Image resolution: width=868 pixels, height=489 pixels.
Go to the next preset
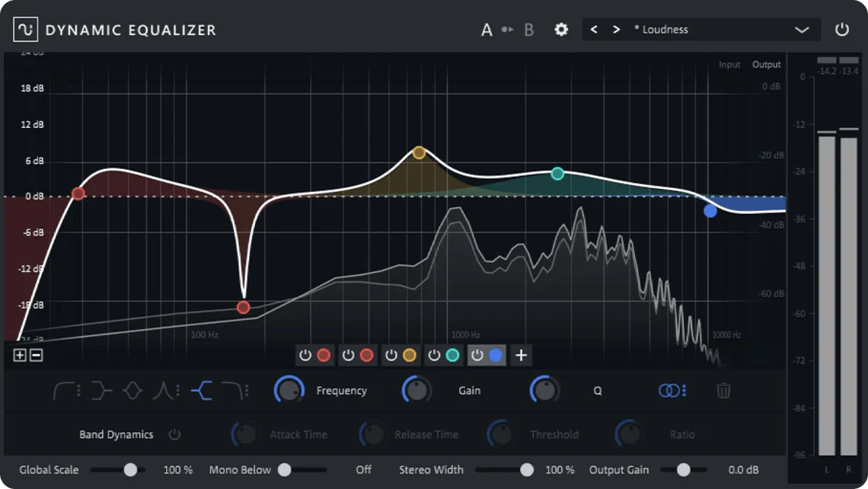(616, 30)
